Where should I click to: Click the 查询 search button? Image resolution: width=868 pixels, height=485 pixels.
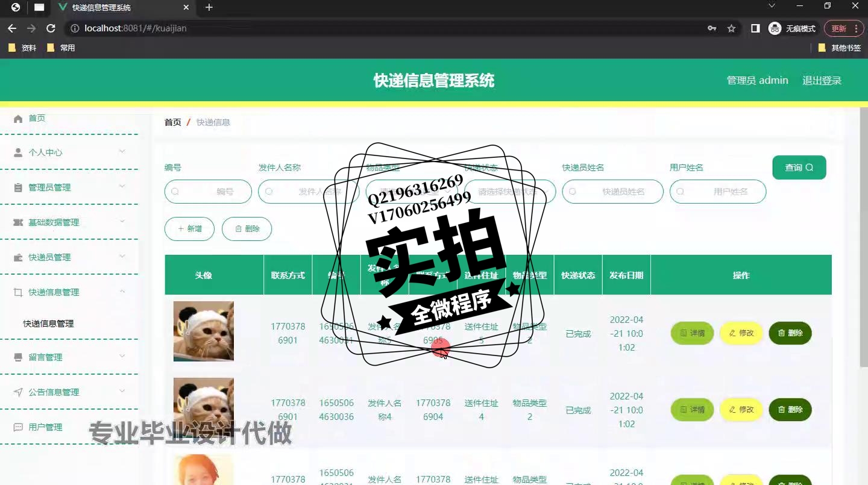click(x=799, y=167)
